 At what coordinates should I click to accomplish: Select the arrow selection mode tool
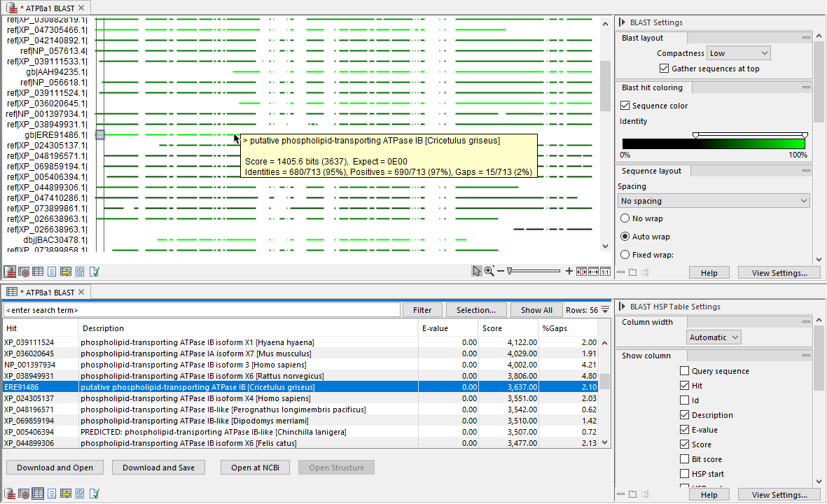tap(477, 272)
